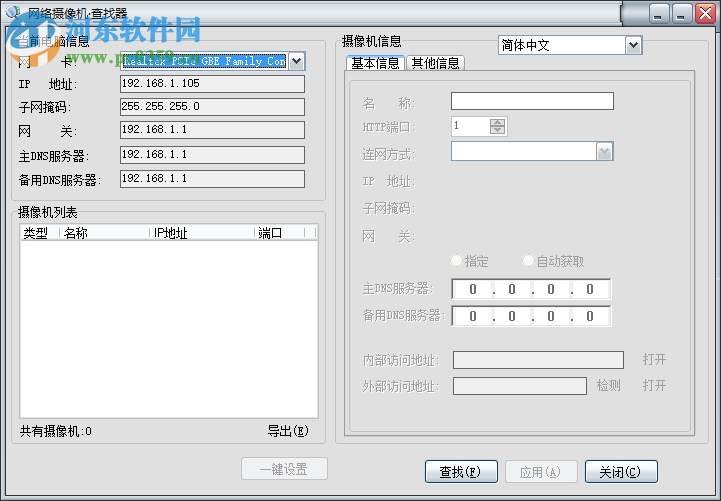The image size is (721, 501).
Task: Click the 关闭(C) close button
Action: 621,472
